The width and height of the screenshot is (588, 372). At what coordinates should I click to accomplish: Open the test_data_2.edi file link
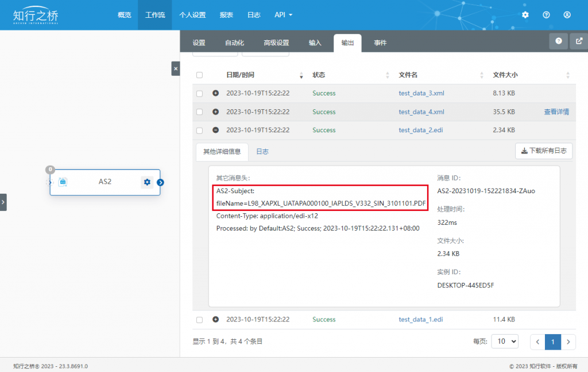point(420,130)
